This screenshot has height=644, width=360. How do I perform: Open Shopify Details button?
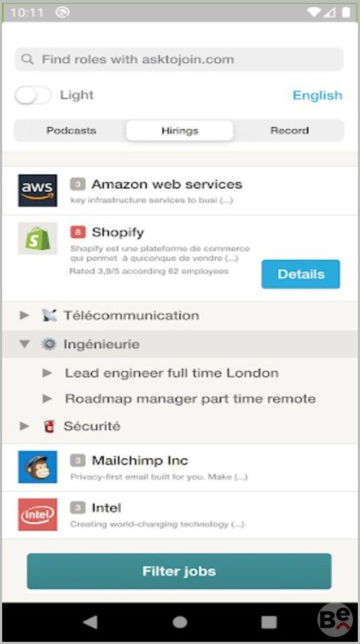(x=300, y=274)
